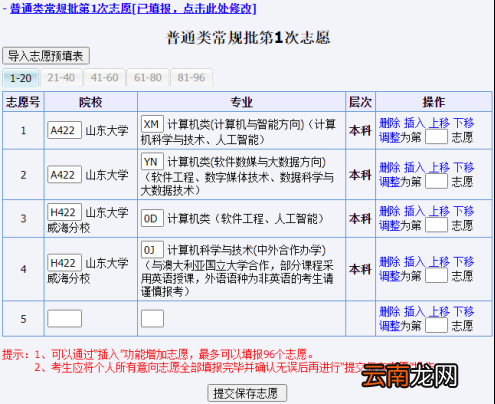
Task: Click 调整 link in choice 5 row
Action: pyautogui.click(x=390, y=326)
